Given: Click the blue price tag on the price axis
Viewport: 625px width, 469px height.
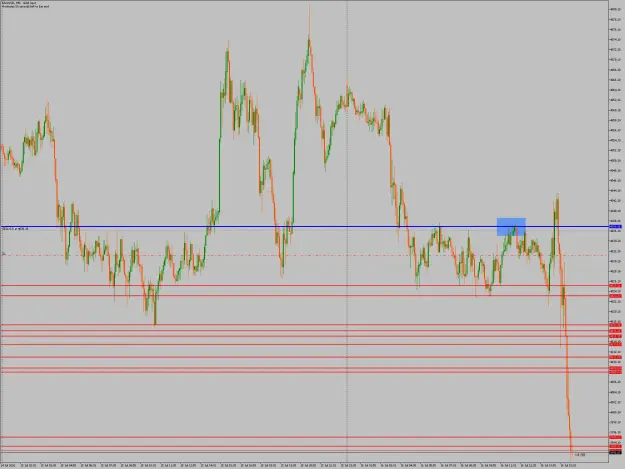Looking at the screenshot, I should tap(615, 227).
